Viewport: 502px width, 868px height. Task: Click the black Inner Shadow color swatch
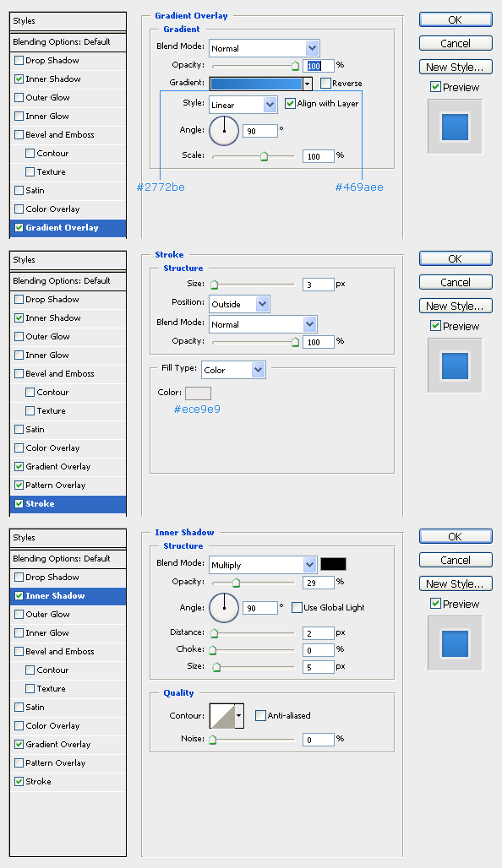coord(333,564)
